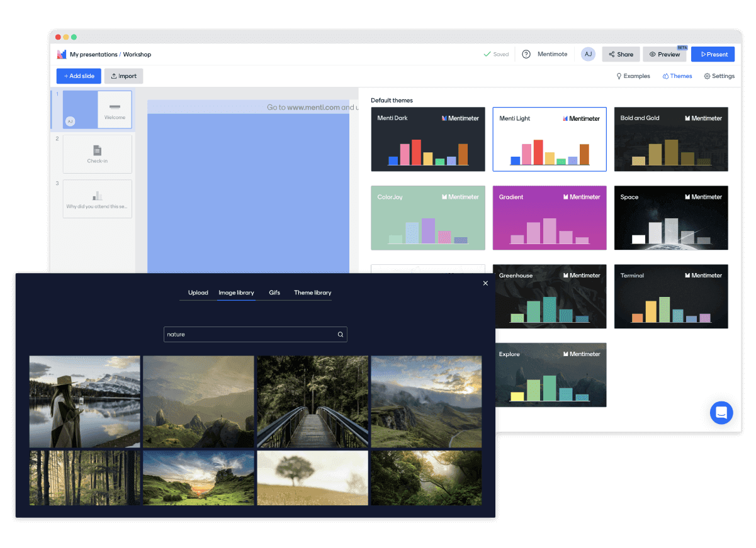Switch to the Themes panel
The width and height of the screenshot is (756, 548).
pyautogui.click(x=677, y=76)
